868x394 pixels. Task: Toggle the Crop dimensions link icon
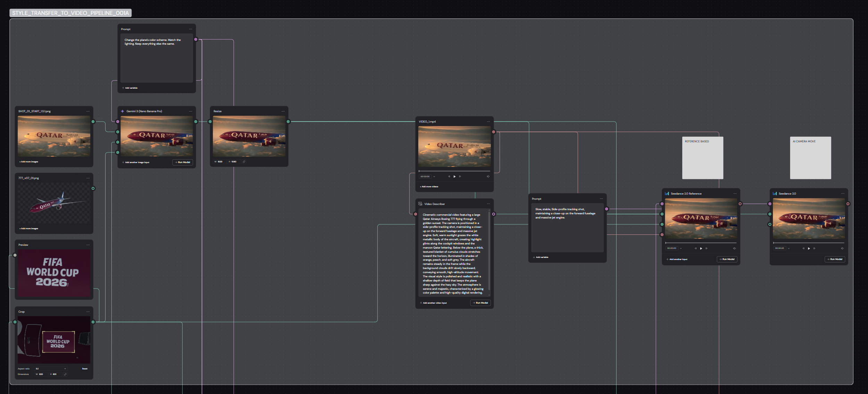tap(65, 374)
